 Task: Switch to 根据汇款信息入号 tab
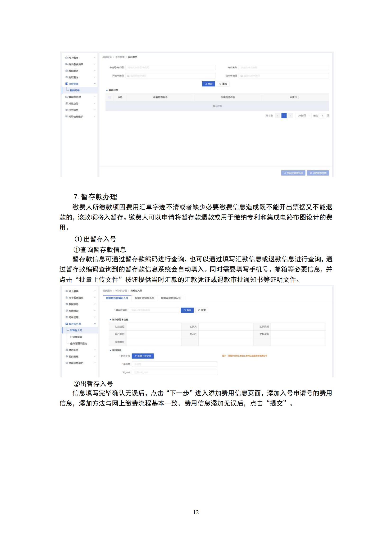coord(145,298)
